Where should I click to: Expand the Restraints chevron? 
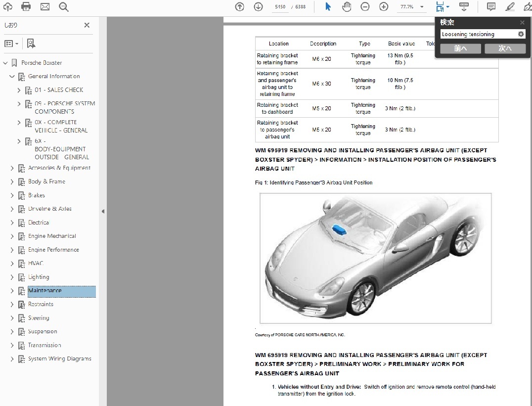click(x=12, y=305)
